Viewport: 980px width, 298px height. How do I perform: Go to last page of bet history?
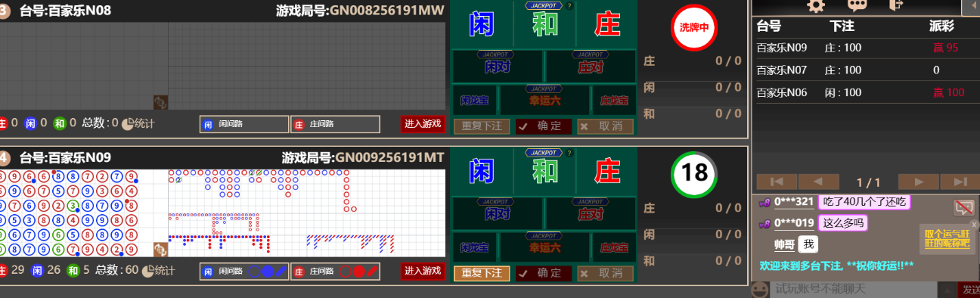(960, 182)
